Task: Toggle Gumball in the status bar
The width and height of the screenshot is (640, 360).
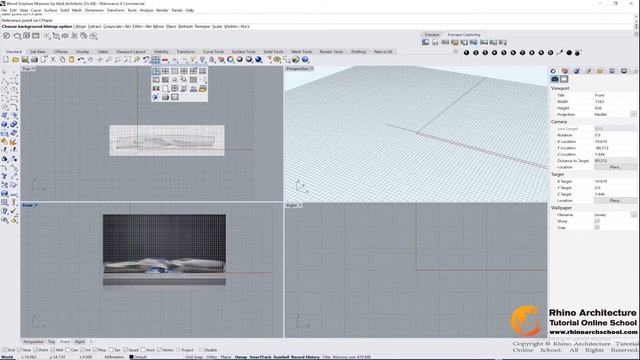Action: [x=281, y=357]
